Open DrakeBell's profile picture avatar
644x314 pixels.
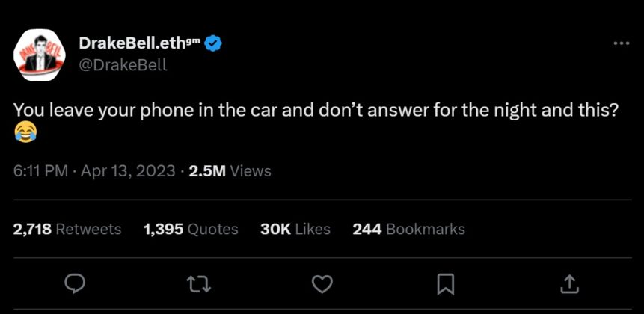coord(40,55)
